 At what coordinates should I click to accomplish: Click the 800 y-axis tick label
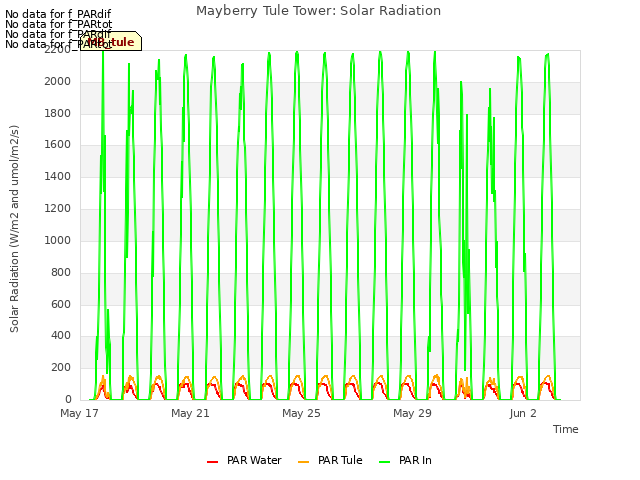tap(61, 272)
